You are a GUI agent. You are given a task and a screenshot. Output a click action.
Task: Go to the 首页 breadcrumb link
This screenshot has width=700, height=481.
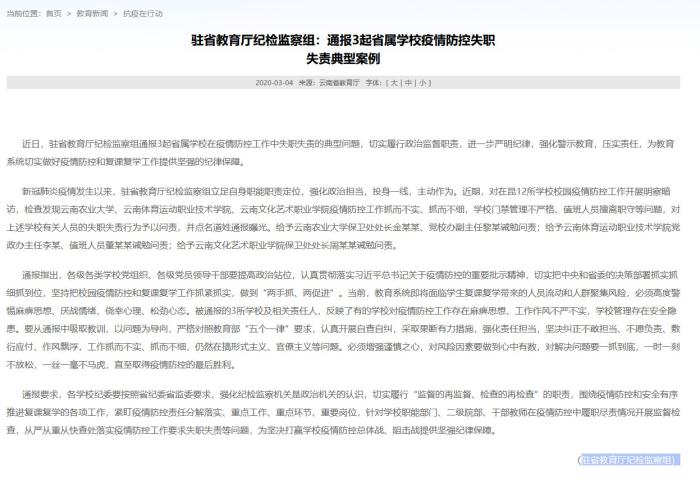pos(53,14)
